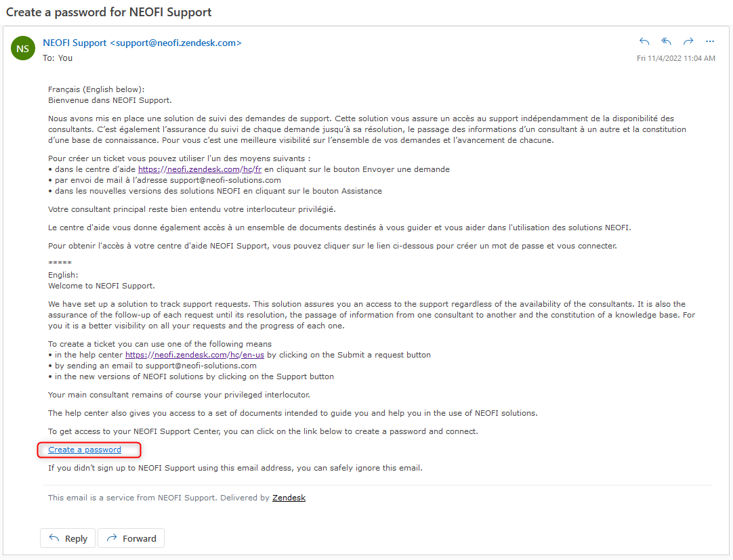733x560 pixels.
Task: Click 'Pour créer un ticket' line
Action: [180, 158]
